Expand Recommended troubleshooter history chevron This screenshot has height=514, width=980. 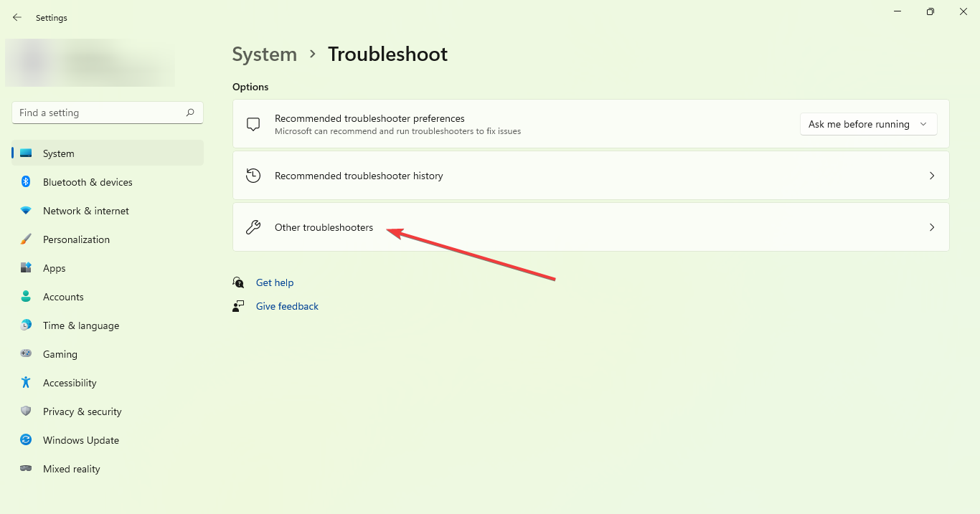click(932, 176)
